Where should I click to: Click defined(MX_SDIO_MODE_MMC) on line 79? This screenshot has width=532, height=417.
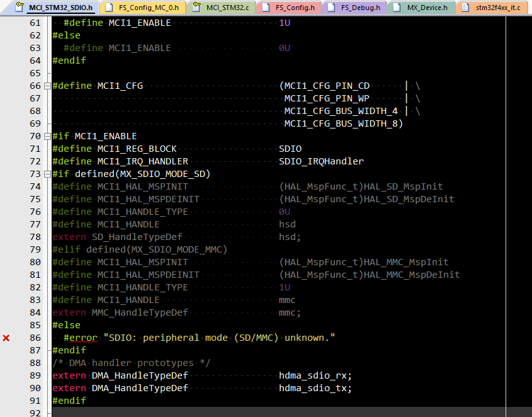157,249
